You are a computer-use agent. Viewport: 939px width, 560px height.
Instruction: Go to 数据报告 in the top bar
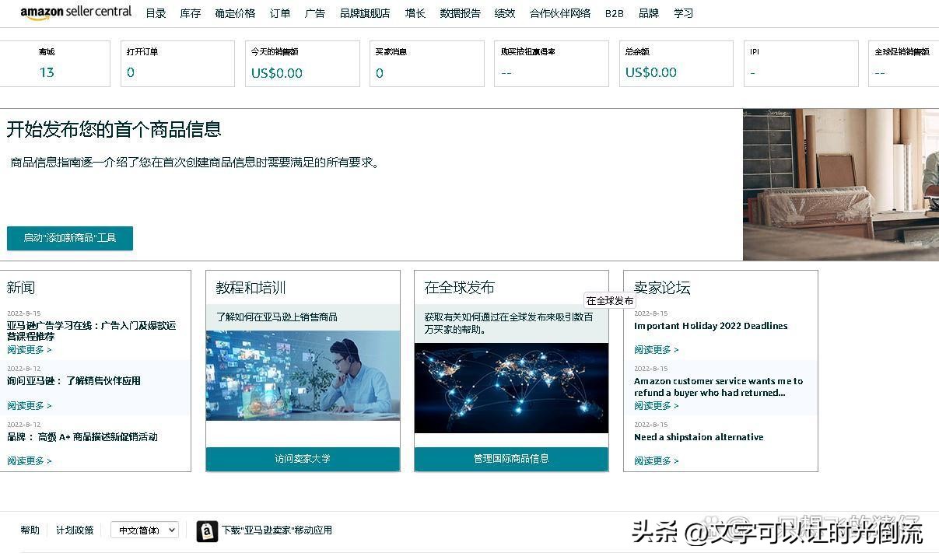point(459,13)
